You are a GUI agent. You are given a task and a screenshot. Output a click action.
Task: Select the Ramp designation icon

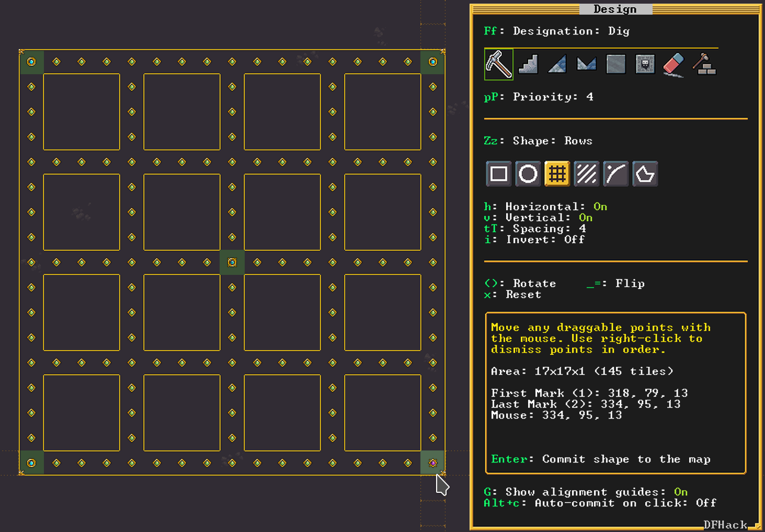click(557, 64)
